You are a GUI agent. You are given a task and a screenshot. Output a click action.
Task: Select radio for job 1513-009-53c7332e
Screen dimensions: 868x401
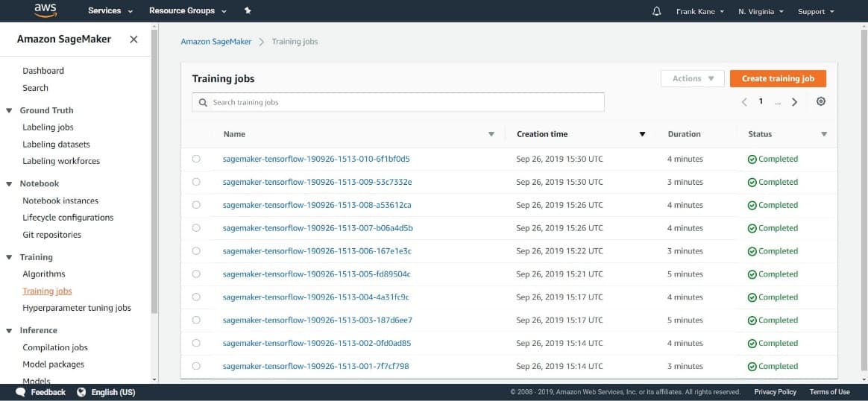click(x=196, y=182)
